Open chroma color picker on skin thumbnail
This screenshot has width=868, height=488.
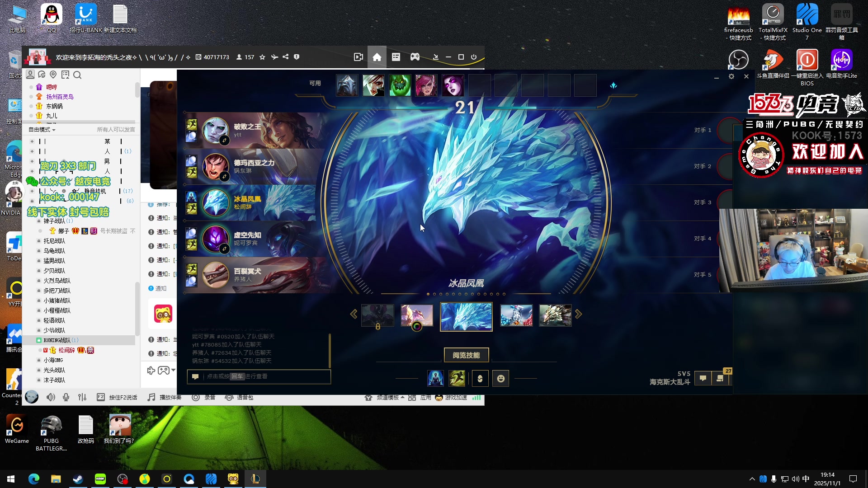417,326
